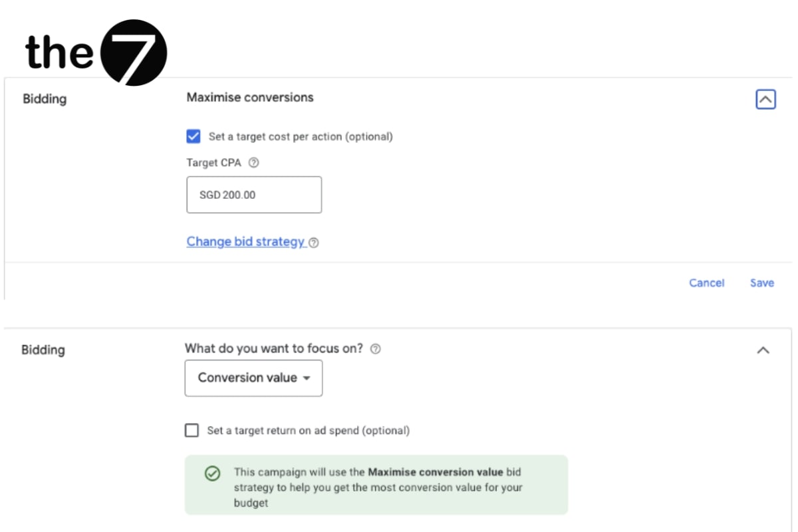798x532 pixels.
Task: Click the 'Maximise conversion value' bold text
Action: tap(436, 472)
